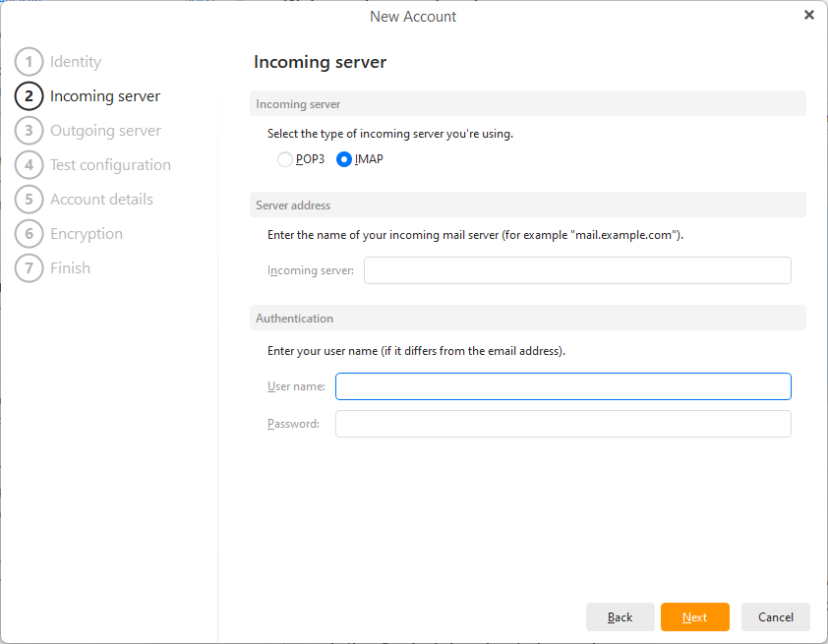
Task: Focus the User name input field
Action: [x=562, y=386]
